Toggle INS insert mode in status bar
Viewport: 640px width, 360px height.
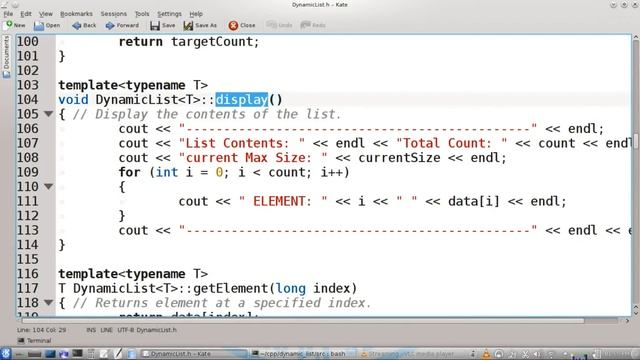point(91,330)
